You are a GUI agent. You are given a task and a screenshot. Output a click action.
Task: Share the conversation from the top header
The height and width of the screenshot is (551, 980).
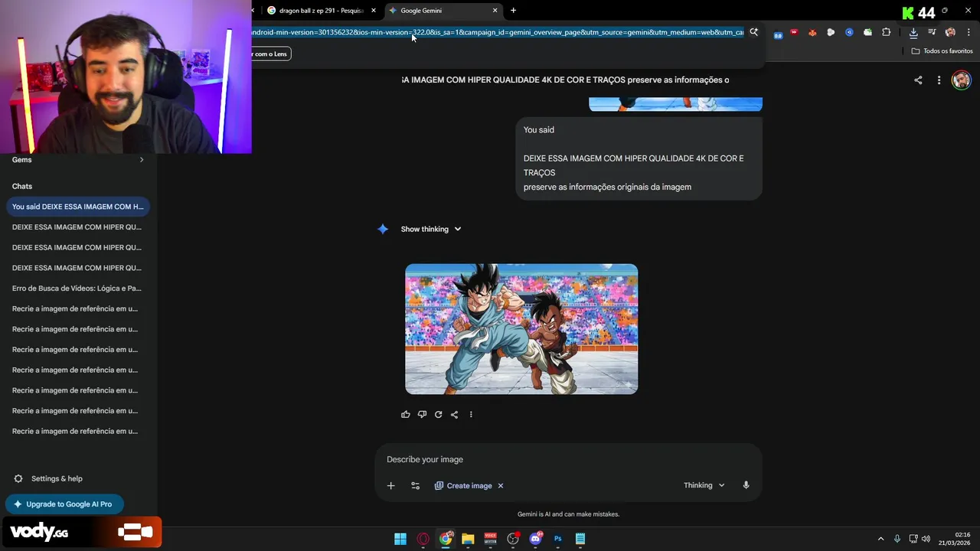(918, 80)
